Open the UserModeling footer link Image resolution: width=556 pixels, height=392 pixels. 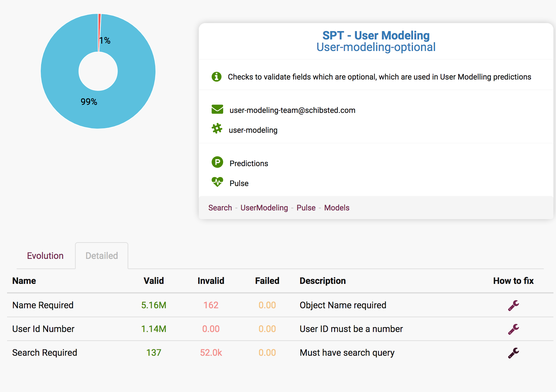point(264,208)
